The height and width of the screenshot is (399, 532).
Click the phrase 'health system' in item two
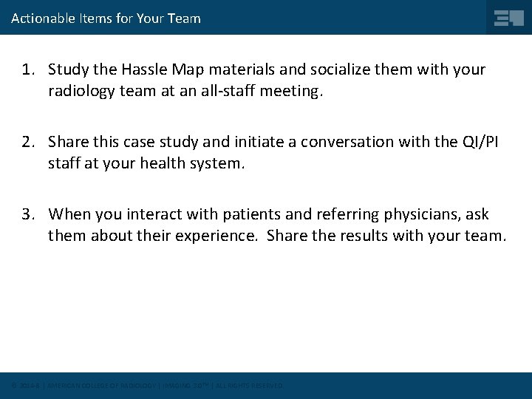tap(191, 163)
